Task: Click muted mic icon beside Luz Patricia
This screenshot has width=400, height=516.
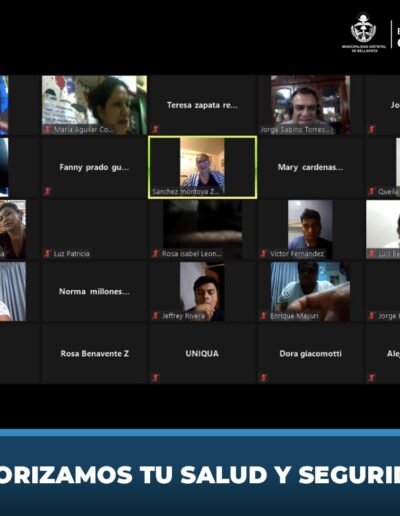Action: point(47,253)
